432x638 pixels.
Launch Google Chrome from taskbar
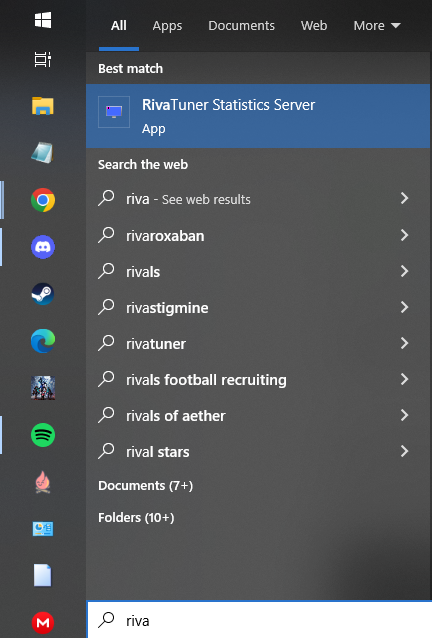point(43,200)
